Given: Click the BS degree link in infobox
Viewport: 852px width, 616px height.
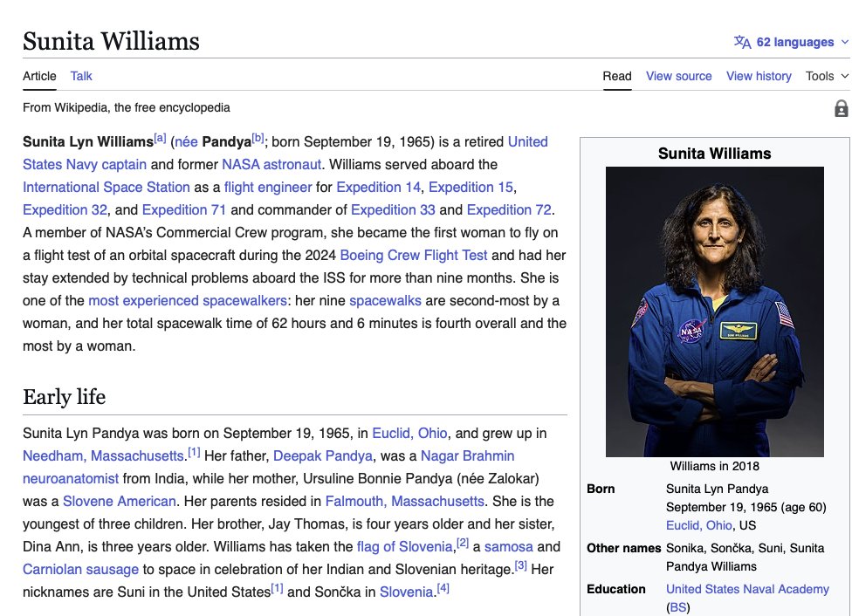Looking at the screenshot, I should pos(677,608).
